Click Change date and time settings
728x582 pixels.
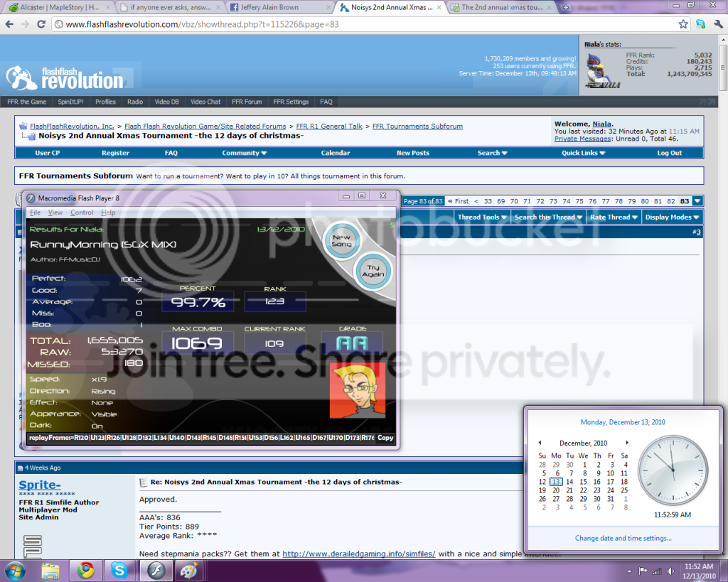pos(623,538)
